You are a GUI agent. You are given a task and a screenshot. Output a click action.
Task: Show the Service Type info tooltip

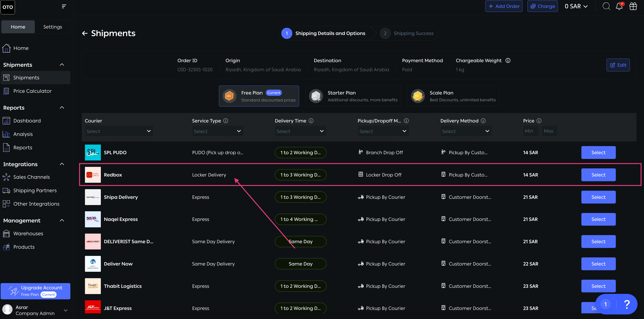pos(226,121)
